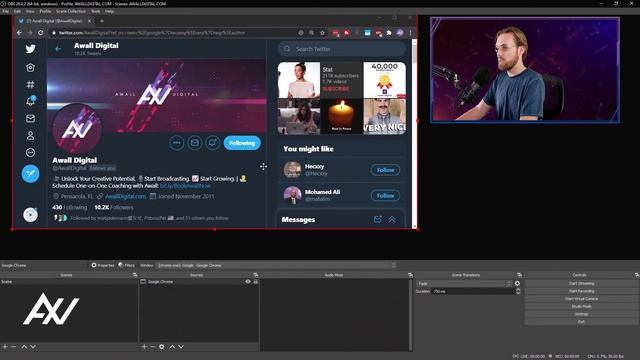Screen dimensions: 640x360
Task: Click Start Virtual Camera
Action: [x=581, y=299]
